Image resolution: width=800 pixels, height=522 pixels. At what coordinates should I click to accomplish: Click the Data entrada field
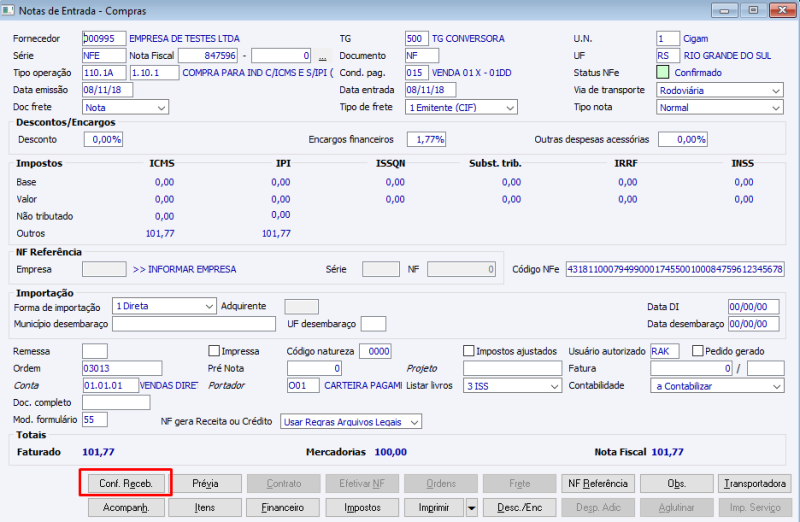point(431,90)
